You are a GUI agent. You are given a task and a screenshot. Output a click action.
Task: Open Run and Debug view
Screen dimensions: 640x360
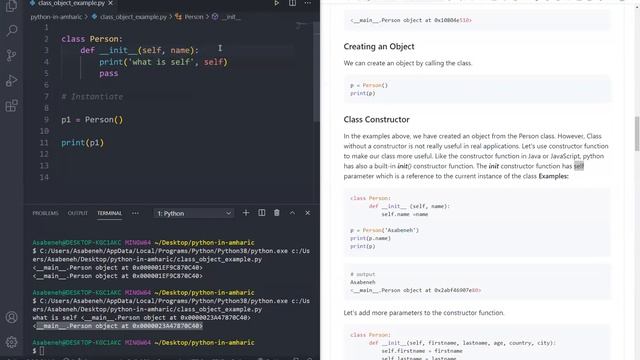(x=11, y=81)
